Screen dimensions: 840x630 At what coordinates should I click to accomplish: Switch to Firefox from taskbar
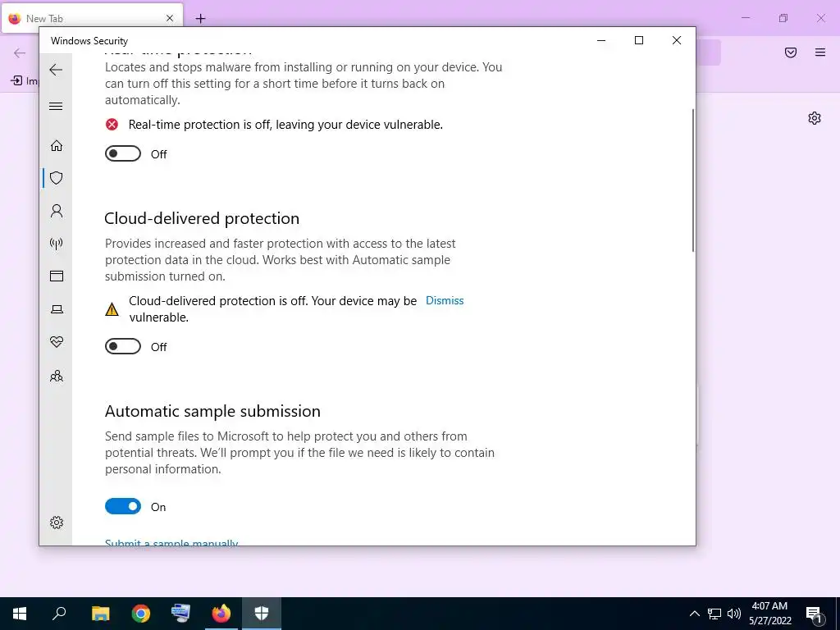click(221, 614)
